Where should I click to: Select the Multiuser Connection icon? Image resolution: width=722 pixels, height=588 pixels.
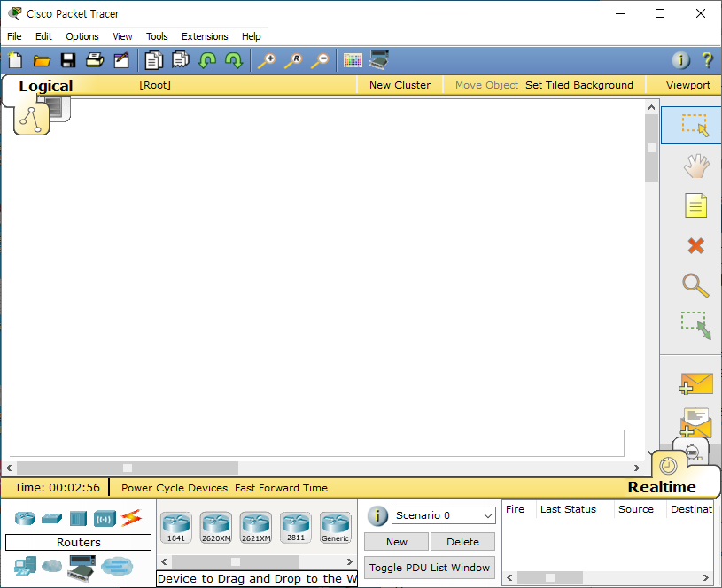click(x=117, y=567)
